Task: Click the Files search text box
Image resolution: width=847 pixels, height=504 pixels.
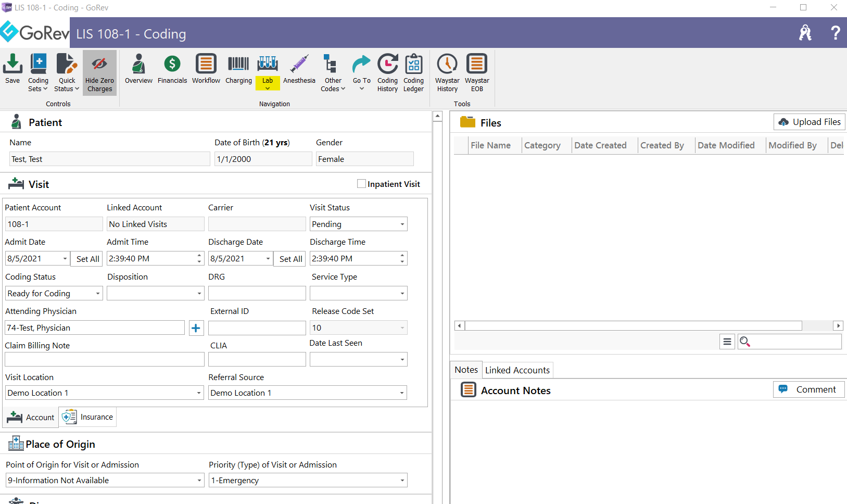Action: [796, 342]
